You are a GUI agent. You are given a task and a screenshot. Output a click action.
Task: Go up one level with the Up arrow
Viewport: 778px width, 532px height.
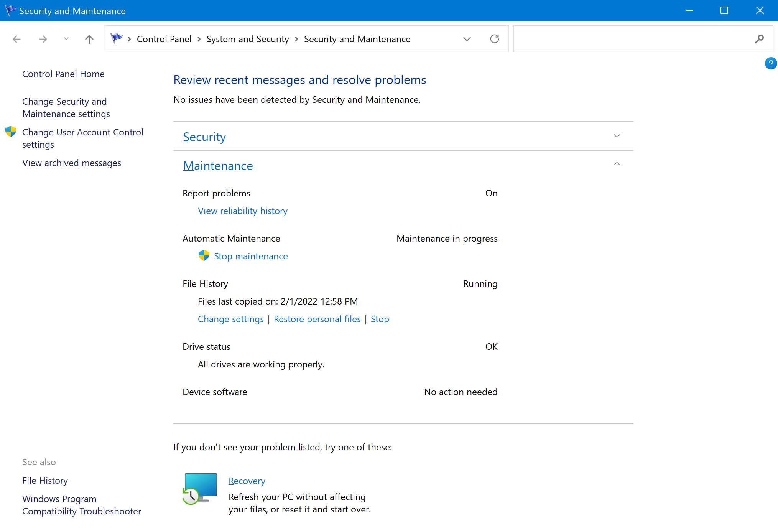[89, 39]
